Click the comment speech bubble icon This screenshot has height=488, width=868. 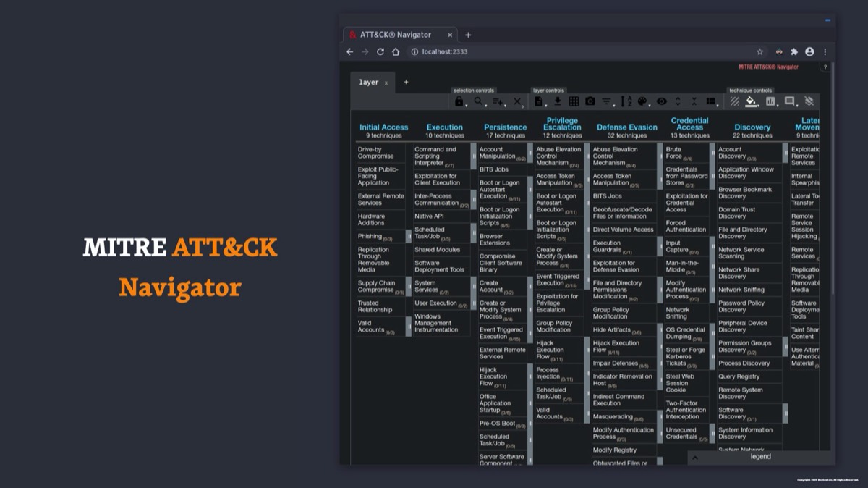[789, 102]
